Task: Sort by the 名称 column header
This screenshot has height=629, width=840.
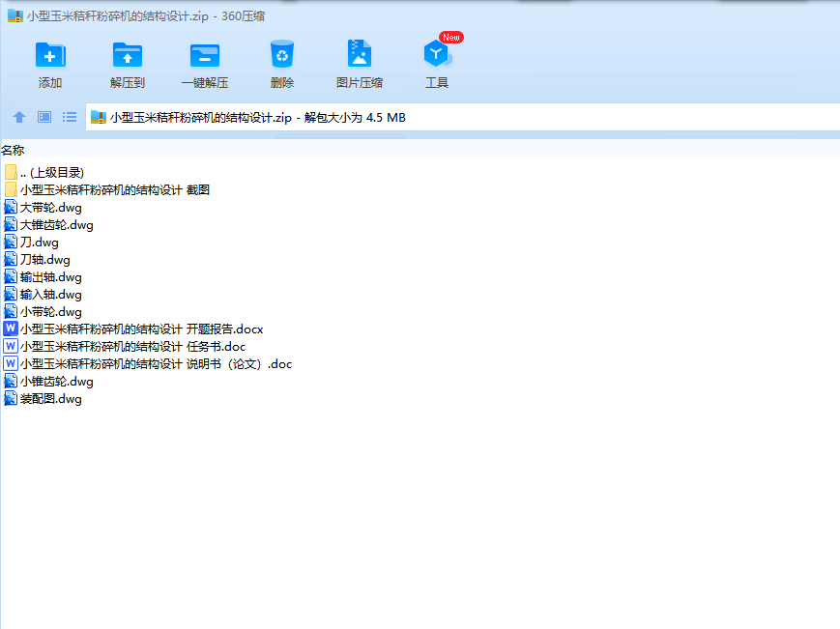Action: click(x=13, y=151)
